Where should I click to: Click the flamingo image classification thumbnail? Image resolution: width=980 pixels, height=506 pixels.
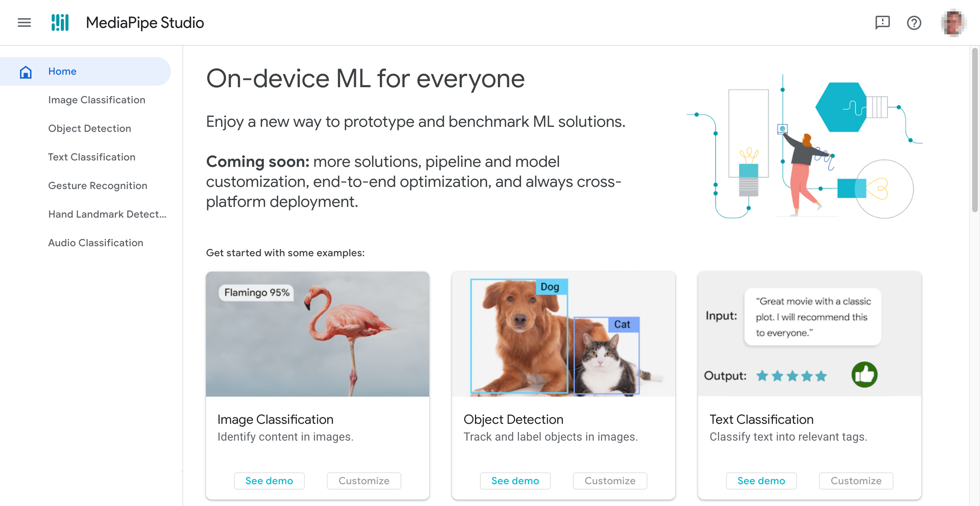(318, 334)
